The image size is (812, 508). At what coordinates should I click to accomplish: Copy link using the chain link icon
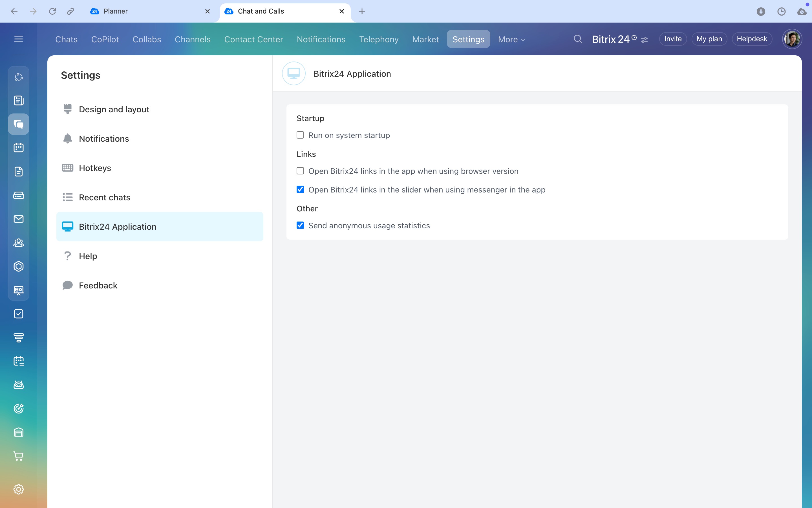point(70,11)
